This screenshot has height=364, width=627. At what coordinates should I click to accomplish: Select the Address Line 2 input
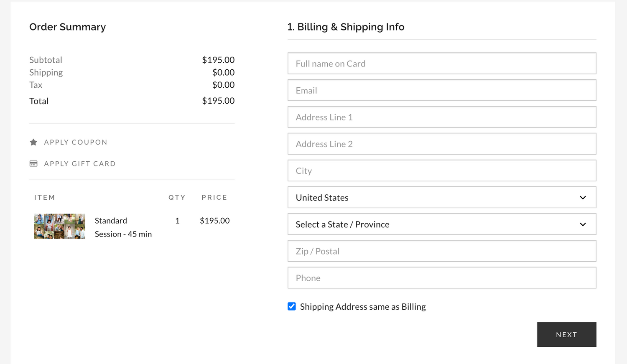[x=442, y=144]
